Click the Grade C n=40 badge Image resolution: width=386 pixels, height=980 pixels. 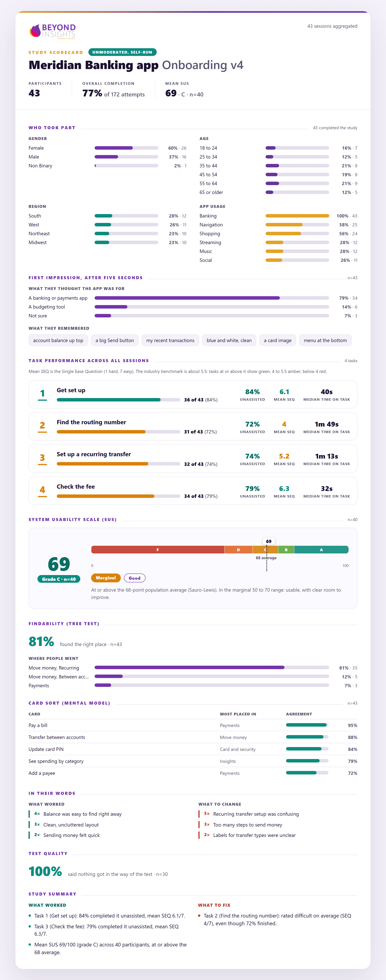59,579
